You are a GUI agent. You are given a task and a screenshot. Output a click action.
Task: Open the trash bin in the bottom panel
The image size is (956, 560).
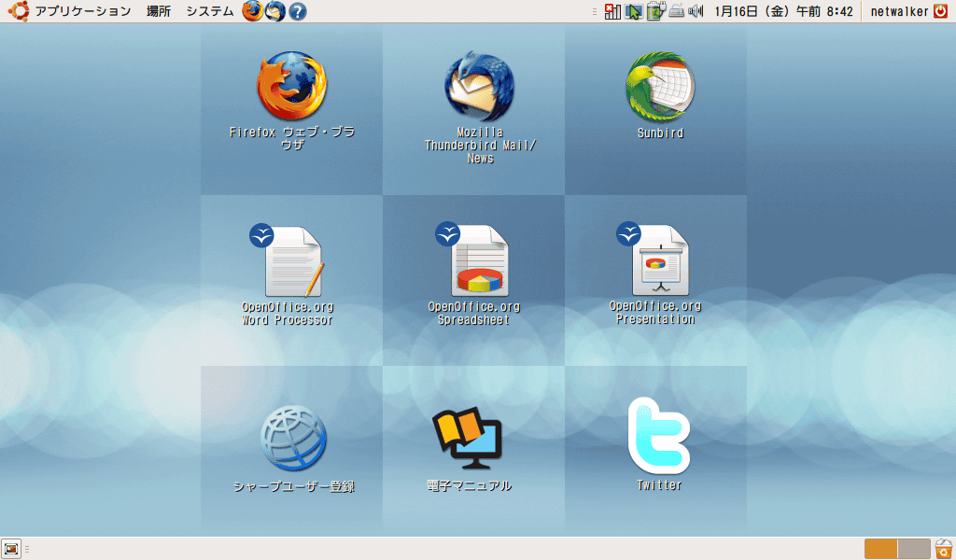pyautogui.click(x=944, y=549)
